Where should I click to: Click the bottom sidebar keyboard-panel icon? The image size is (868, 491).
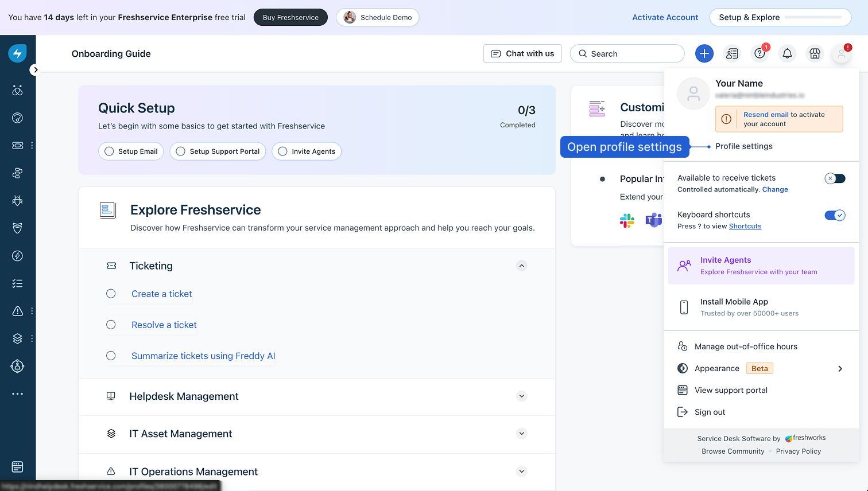pos(17,467)
